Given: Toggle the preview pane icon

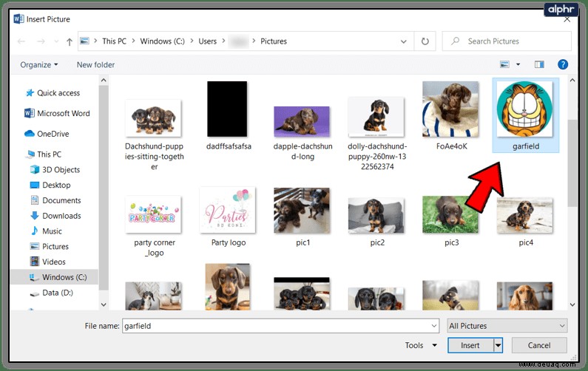Looking at the screenshot, I should [539, 64].
